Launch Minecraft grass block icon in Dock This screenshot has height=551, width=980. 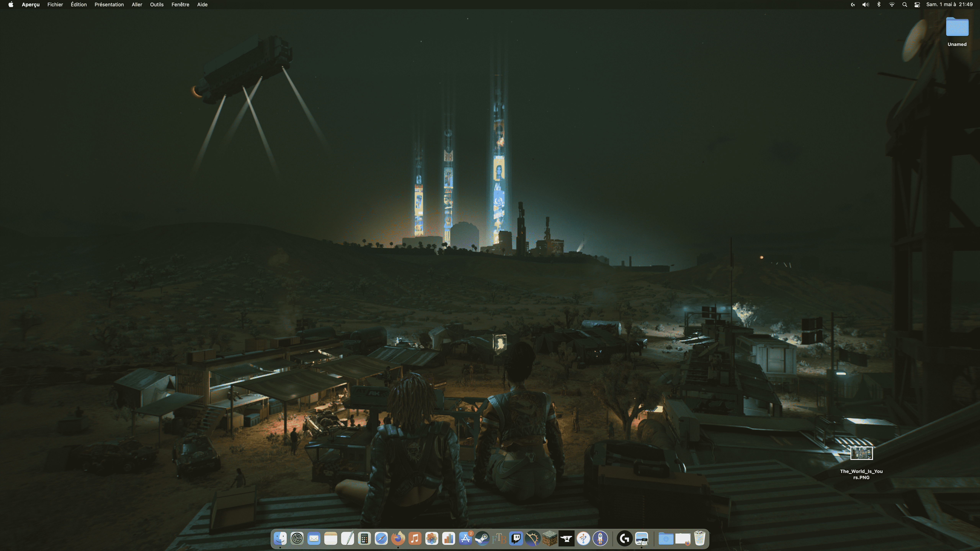[549, 538]
